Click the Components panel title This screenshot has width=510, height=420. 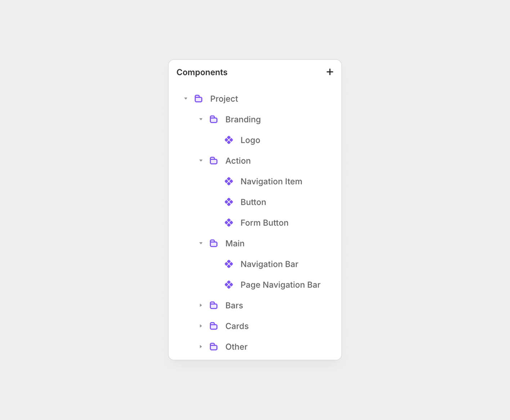(x=202, y=72)
